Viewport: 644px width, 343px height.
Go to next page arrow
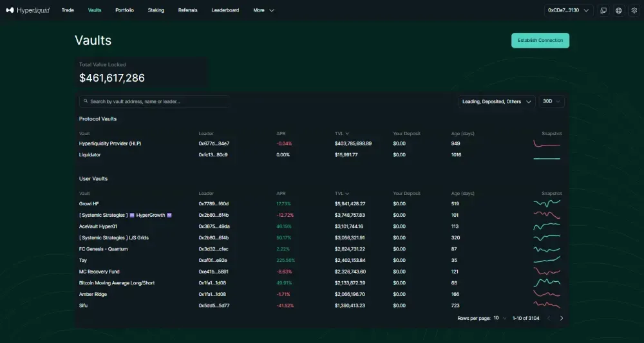pyautogui.click(x=562, y=318)
